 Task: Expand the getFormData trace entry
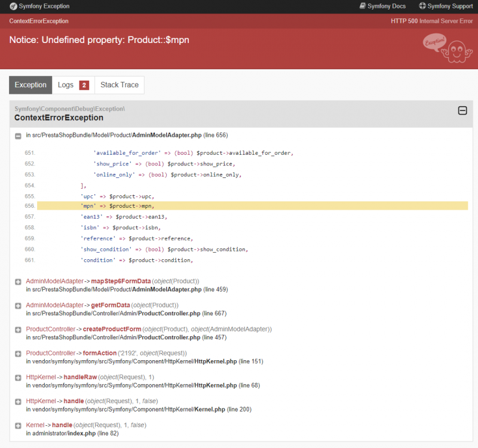(18, 306)
